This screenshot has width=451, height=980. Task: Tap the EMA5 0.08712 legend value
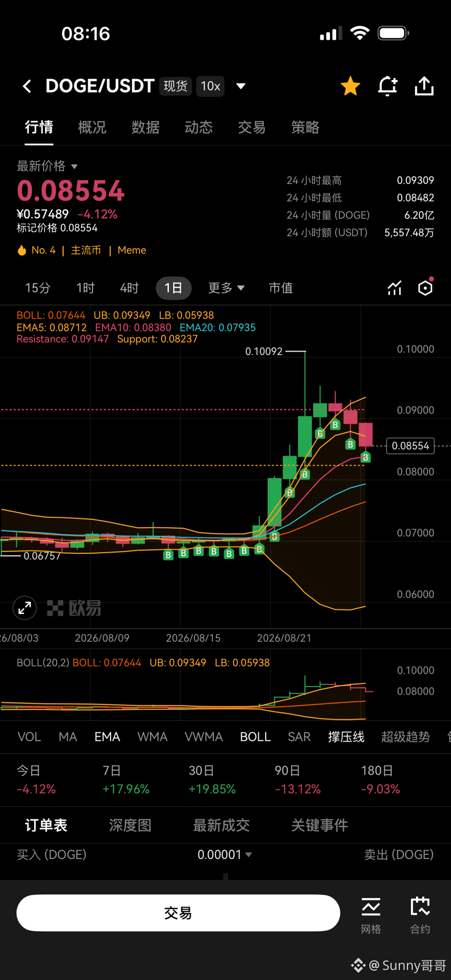coord(52,328)
